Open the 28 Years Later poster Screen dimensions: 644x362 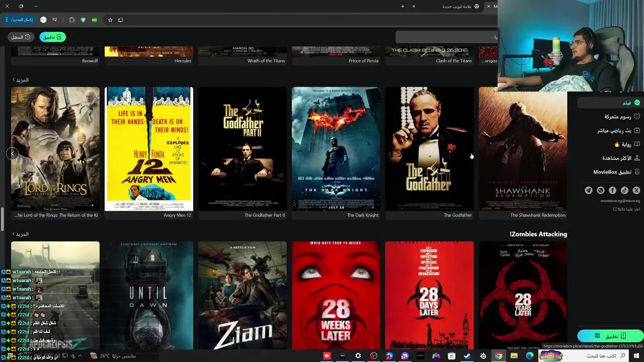[x=523, y=295]
